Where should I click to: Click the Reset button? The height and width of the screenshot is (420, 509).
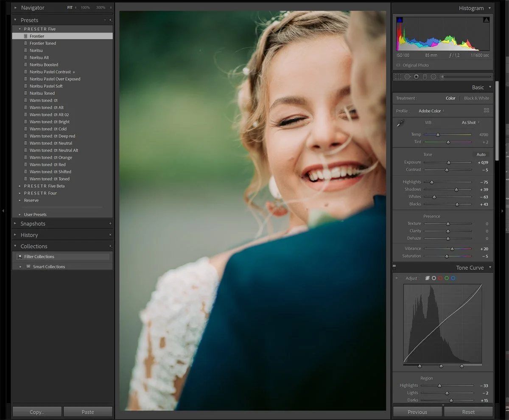(x=468, y=412)
